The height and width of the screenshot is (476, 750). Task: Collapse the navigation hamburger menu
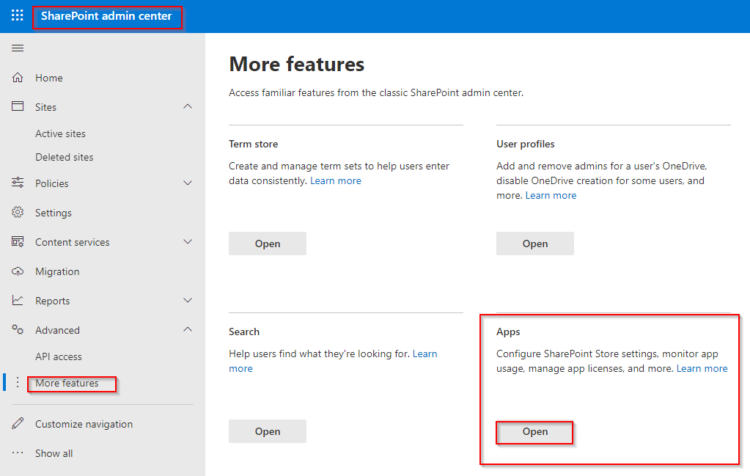17,48
